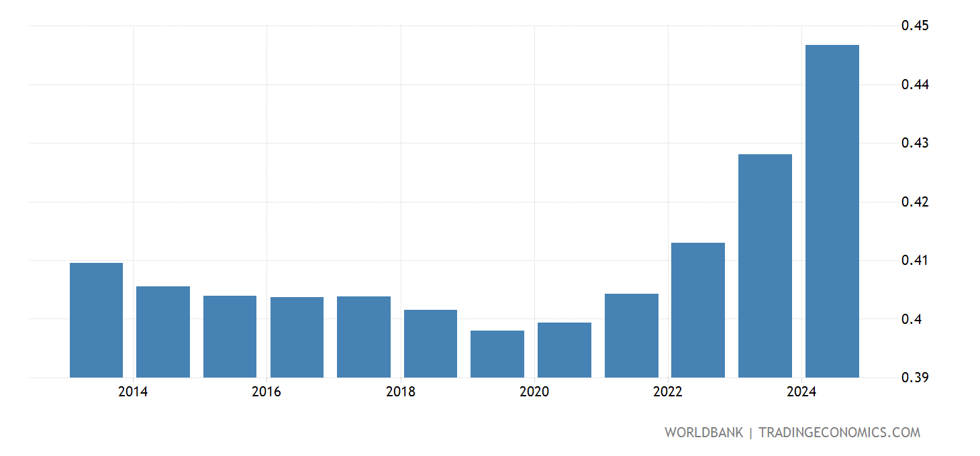Select the shortest bar in the chart
The height and width of the screenshot is (456, 980).
click(497, 354)
